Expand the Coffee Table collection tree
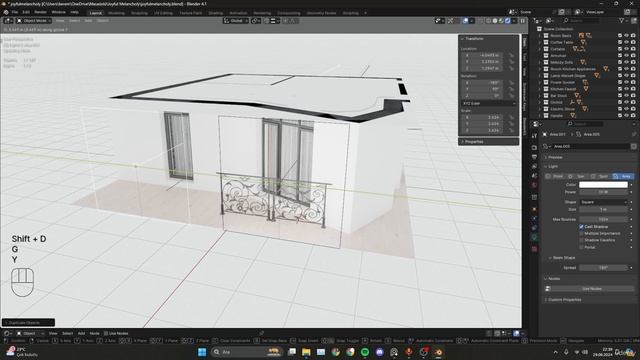 tap(540, 42)
